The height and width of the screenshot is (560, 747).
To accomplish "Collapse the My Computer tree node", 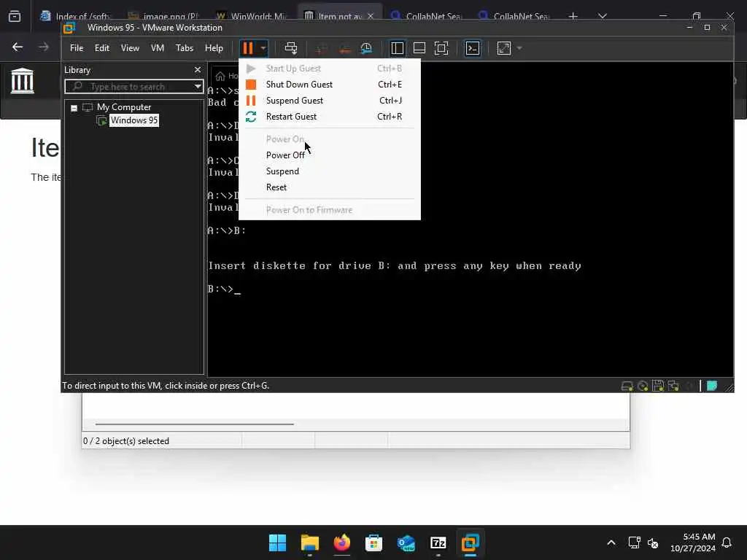I will tap(74, 108).
